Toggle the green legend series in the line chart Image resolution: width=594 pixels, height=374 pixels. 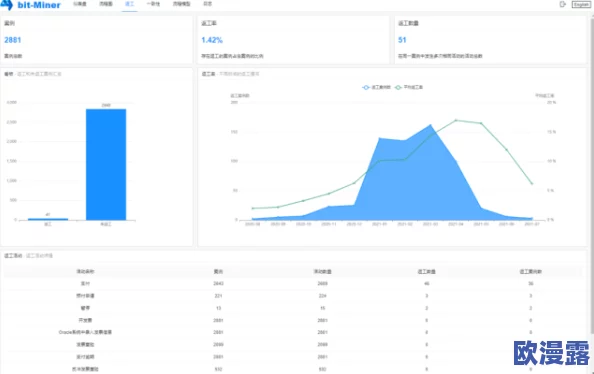pos(409,87)
